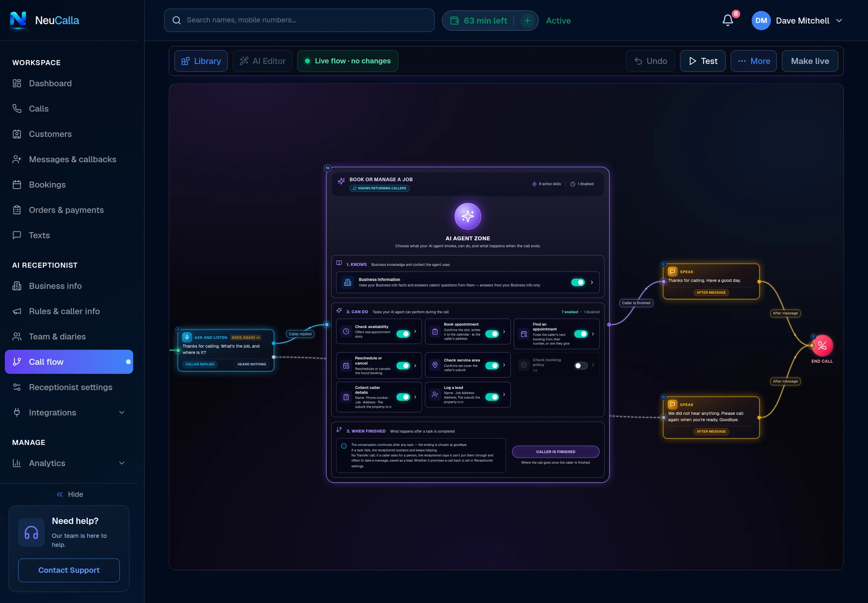Click the headset icon in Need help card
Screen dimensions: 868x603
pyautogui.click(x=31, y=532)
